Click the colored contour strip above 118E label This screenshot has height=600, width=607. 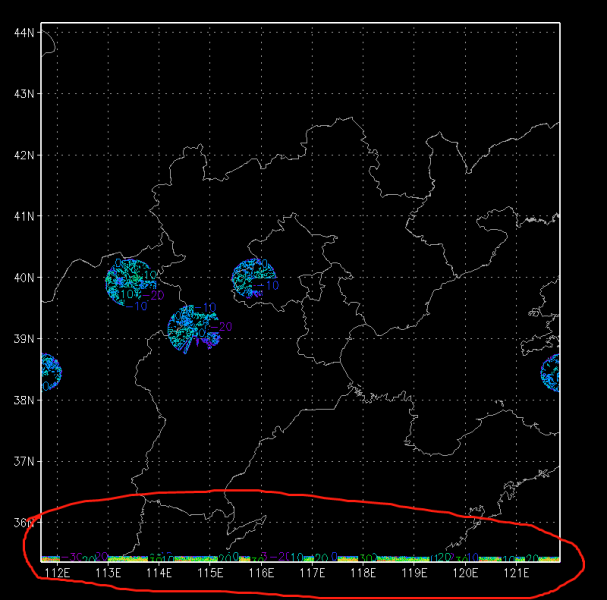pyautogui.click(x=363, y=557)
